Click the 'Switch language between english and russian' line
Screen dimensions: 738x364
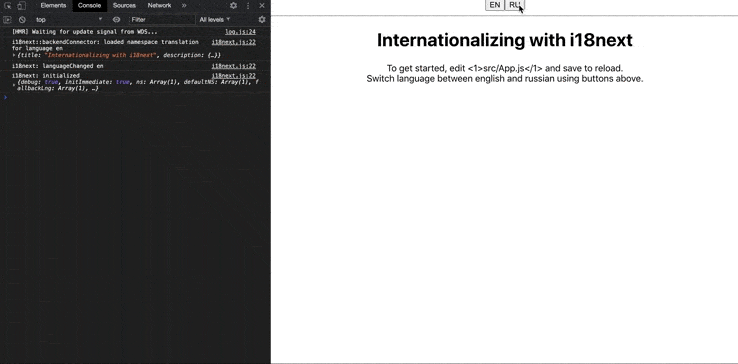coord(505,79)
